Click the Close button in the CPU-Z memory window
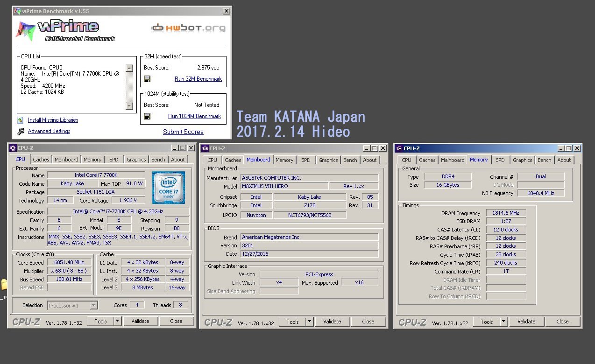Viewport: 595px width, 364px height. click(563, 322)
